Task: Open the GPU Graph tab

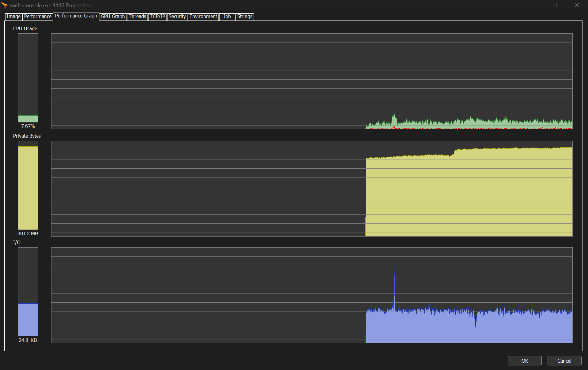Action: pyautogui.click(x=113, y=17)
